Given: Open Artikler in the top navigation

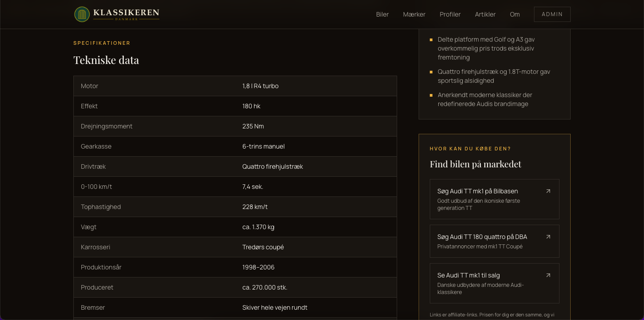Looking at the screenshot, I should (x=485, y=14).
